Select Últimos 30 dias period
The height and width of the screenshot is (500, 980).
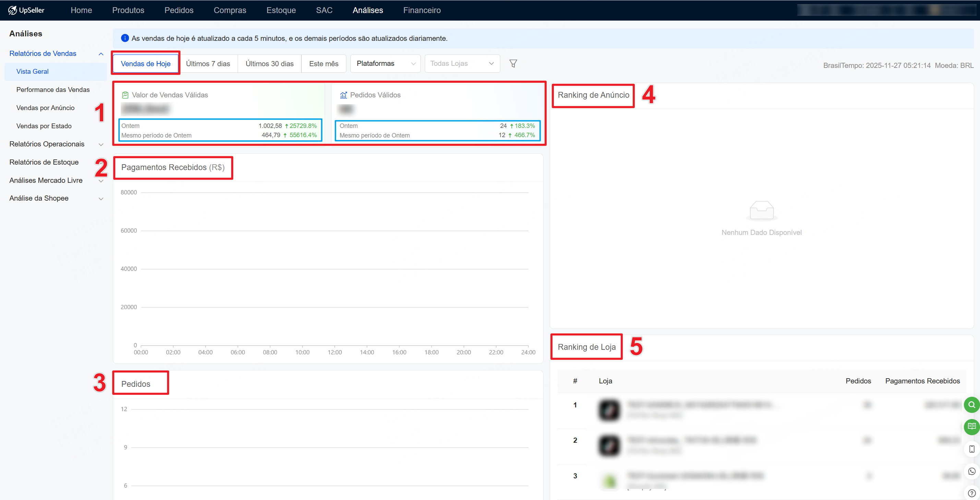coord(270,63)
